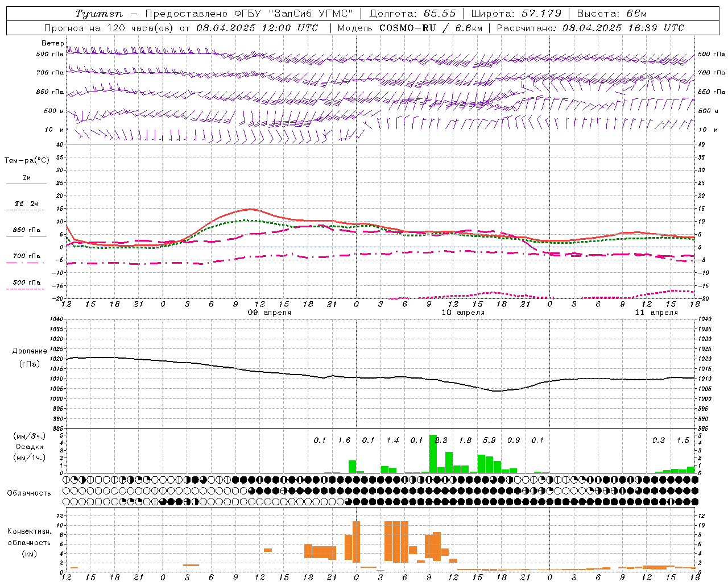Click the red line sample under "2м" legend

[27, 184]
